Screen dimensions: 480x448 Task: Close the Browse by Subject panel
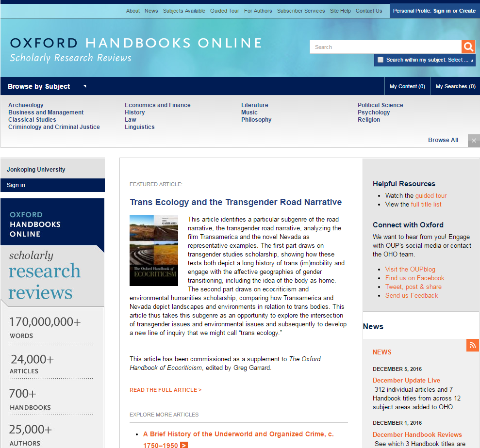point(473,141)
